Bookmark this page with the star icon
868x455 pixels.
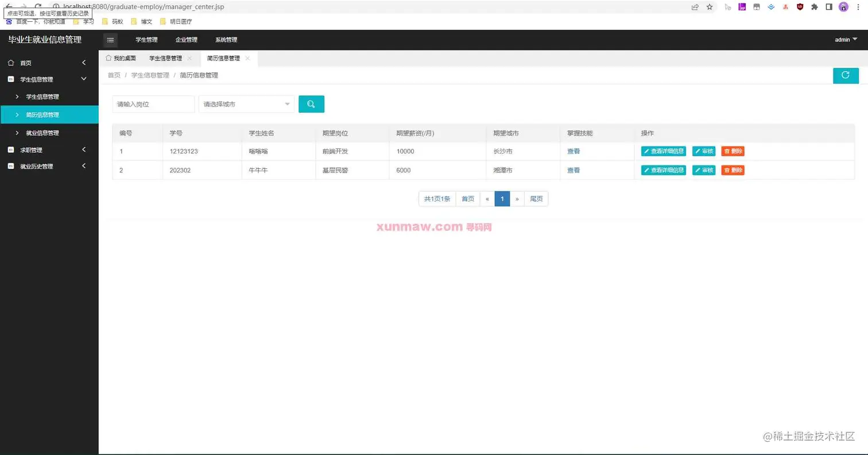[x=710, y=7]
